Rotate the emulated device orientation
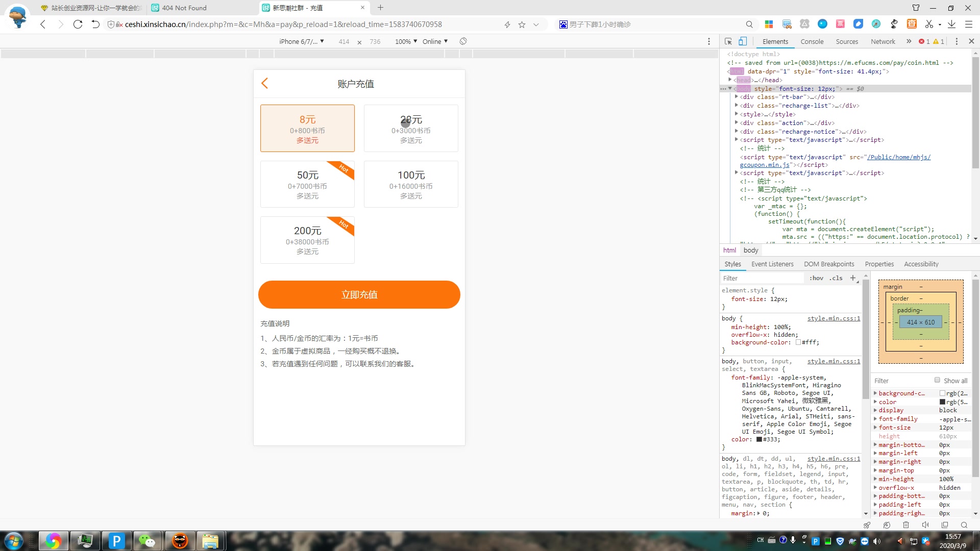 coord(463,41)
